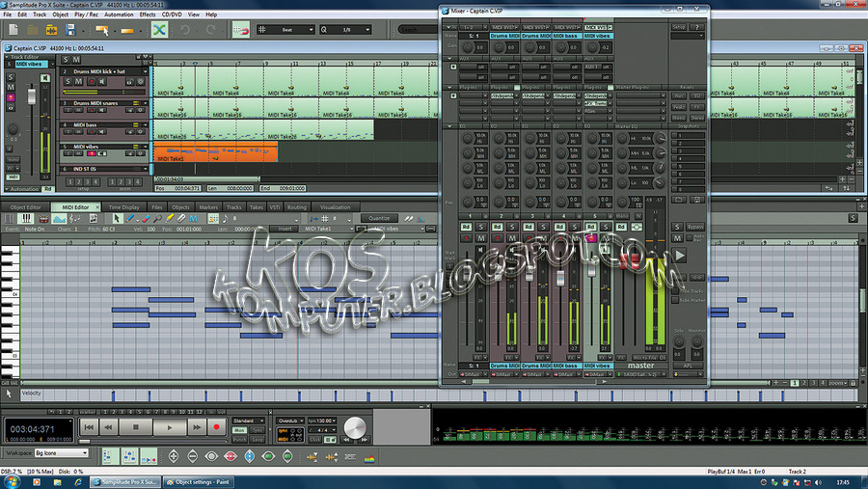Click the Stop button in the transport
The height and width of the screenshot is (489, 868).
click(136, 427)
